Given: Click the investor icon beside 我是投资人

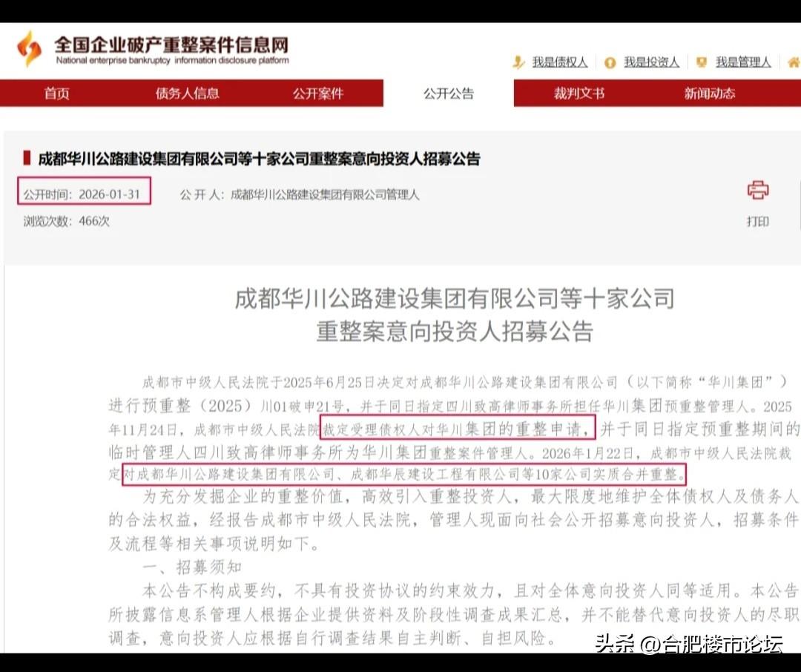Looking at the screenshot, I should [610, 63].
